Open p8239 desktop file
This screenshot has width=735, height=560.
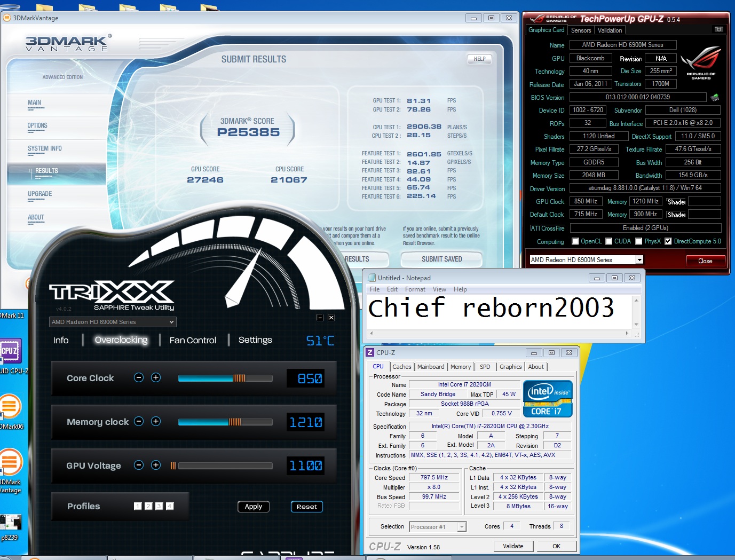click(10, 527)
